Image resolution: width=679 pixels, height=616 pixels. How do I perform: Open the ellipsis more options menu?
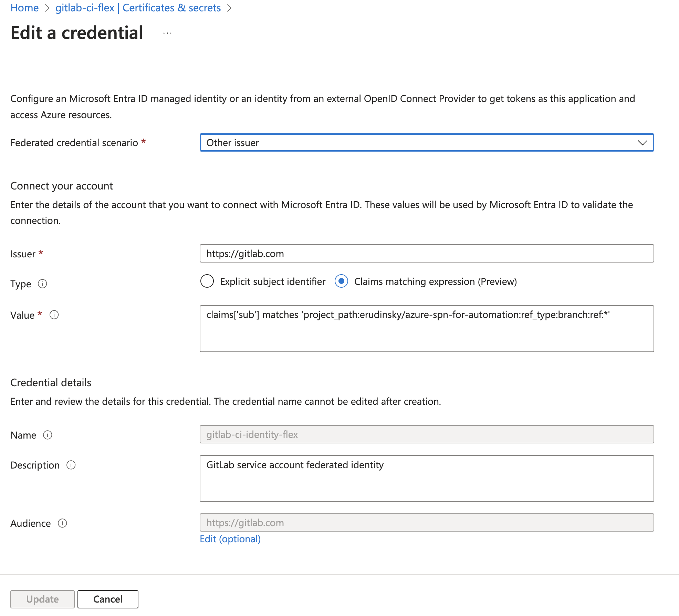(167, 33)
